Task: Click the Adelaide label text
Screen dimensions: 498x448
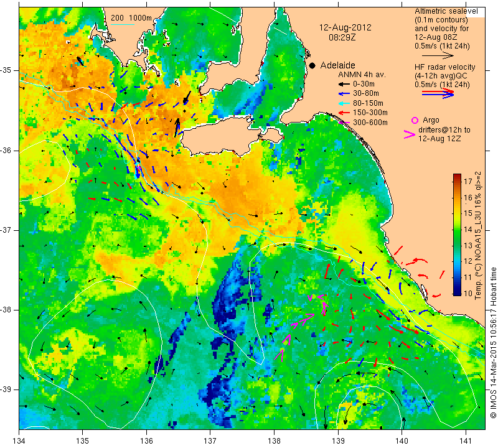Action: pyautogui.click(x=337, y=65)
